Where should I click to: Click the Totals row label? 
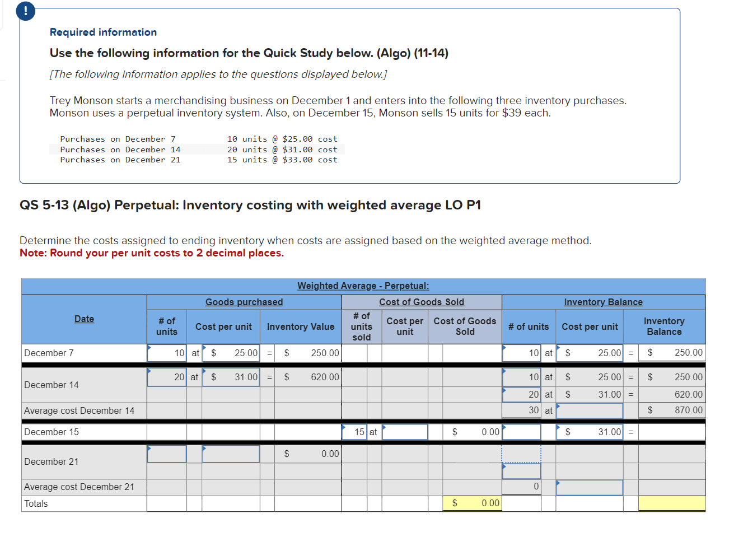(x=36, y=503)
